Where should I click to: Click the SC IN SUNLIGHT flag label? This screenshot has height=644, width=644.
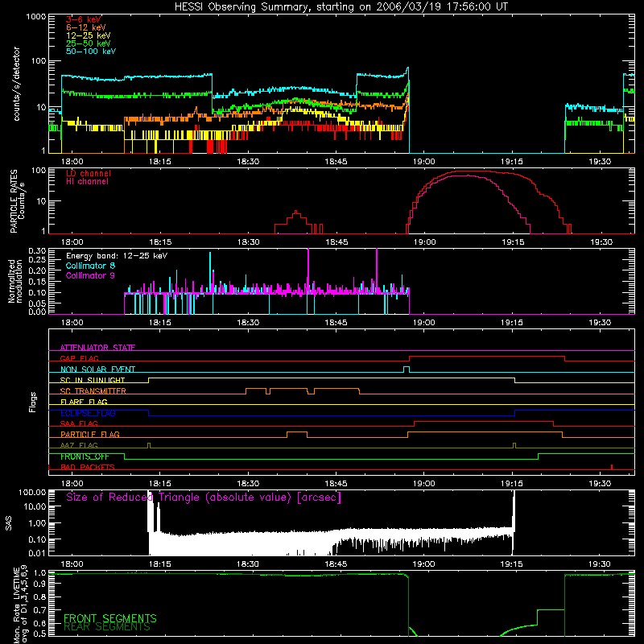93,380
